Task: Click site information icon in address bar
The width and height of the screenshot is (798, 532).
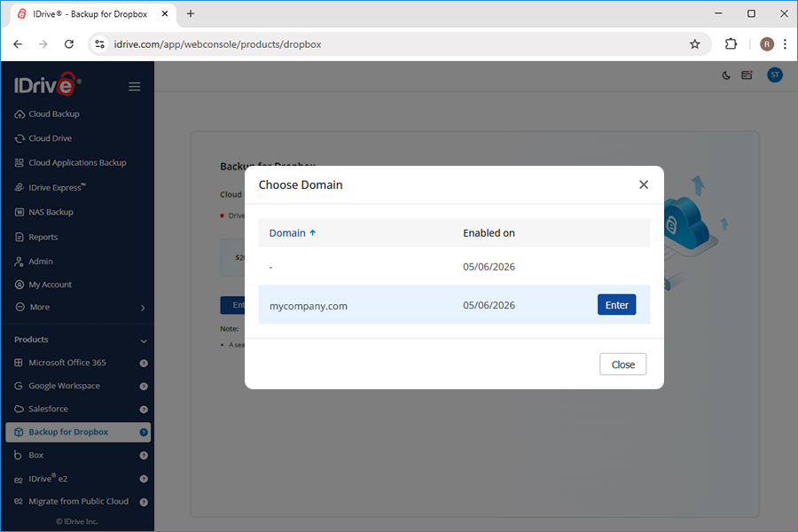Action: pos(99,44)
